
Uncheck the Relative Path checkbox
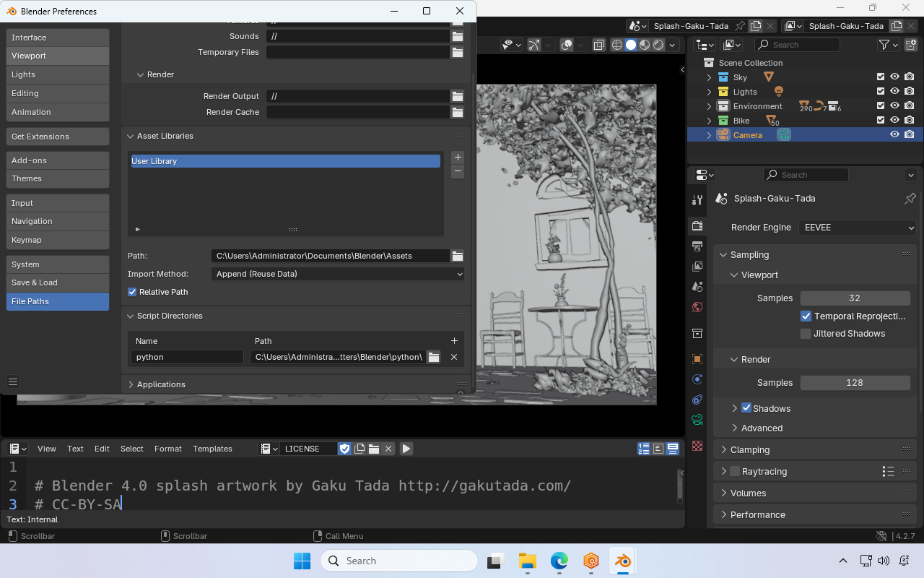132,292
